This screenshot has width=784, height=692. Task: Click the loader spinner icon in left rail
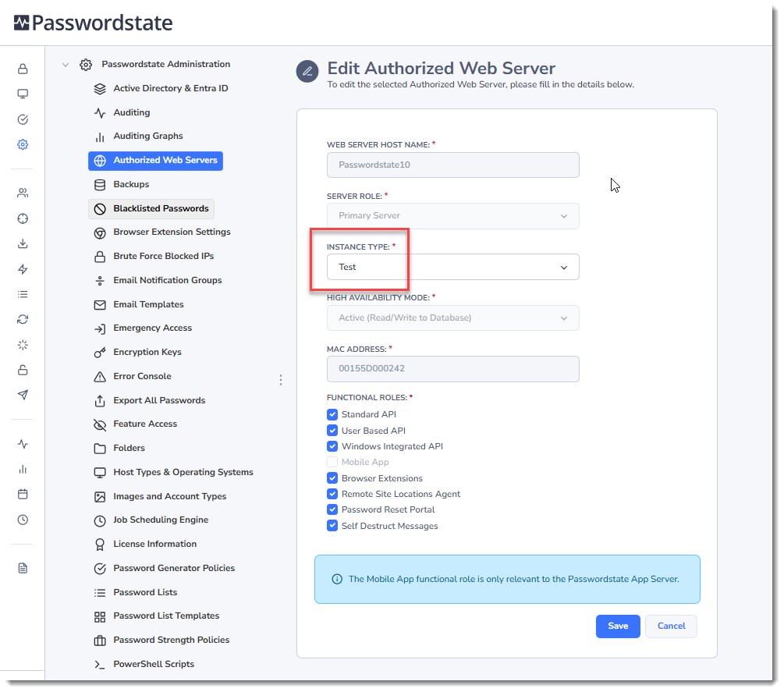23,345
